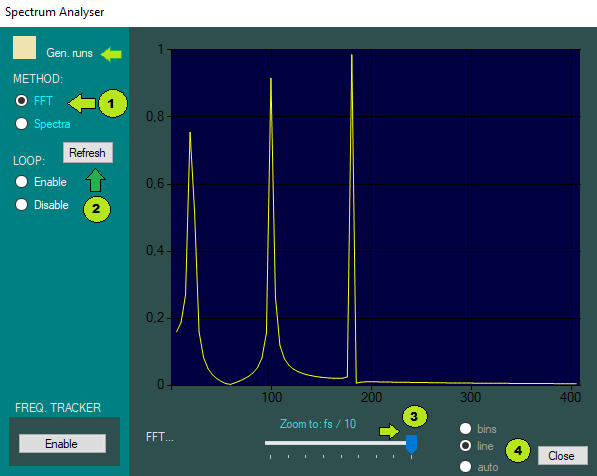This screenshot has height=476, width=597.
Task: Click the numbered marker 4 circle
Action: [x=518, y=451]
